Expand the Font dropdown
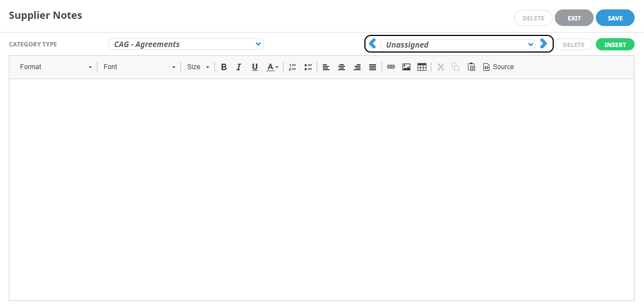This screenshot has width=644, height=306. tap(139, 67)
